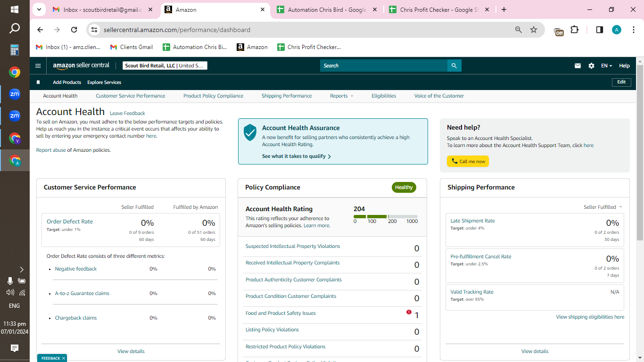The image size is (644, 362).
Task: Open the Chrome three-dot menu
Action: coord(633,30)
